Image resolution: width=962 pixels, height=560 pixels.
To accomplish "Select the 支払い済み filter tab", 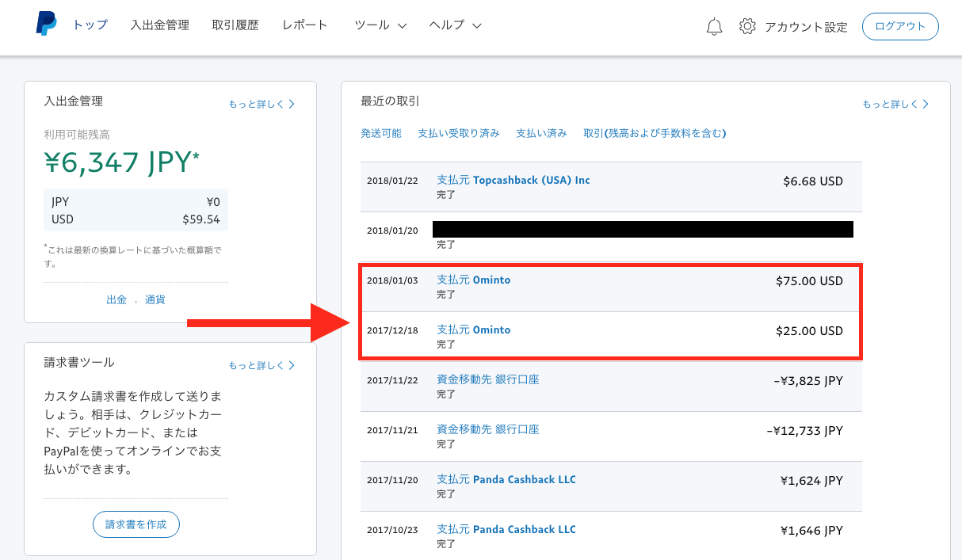I will coord(541,133).
